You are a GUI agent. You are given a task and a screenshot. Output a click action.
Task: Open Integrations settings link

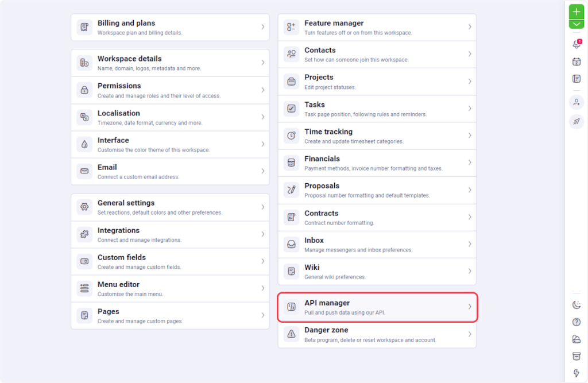(x=170, y=234)
